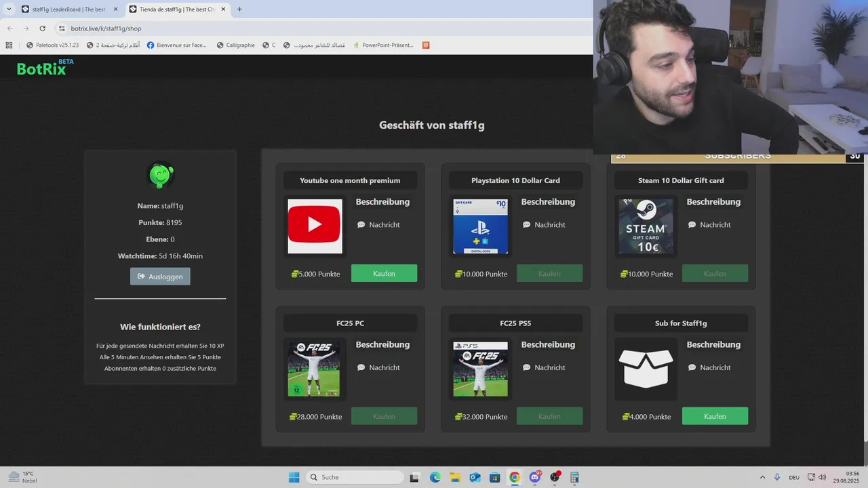Open the tab search dropdown arrow

point(8,9)
